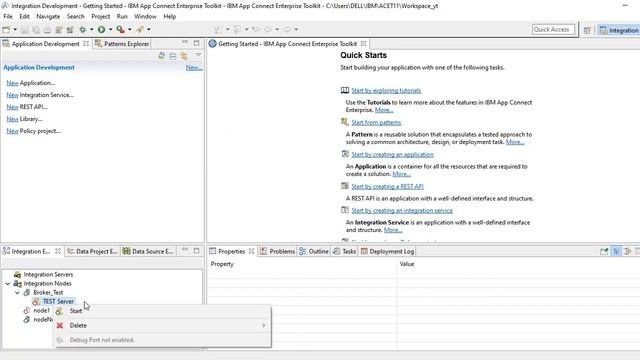Open the File menu

[8, 16]
